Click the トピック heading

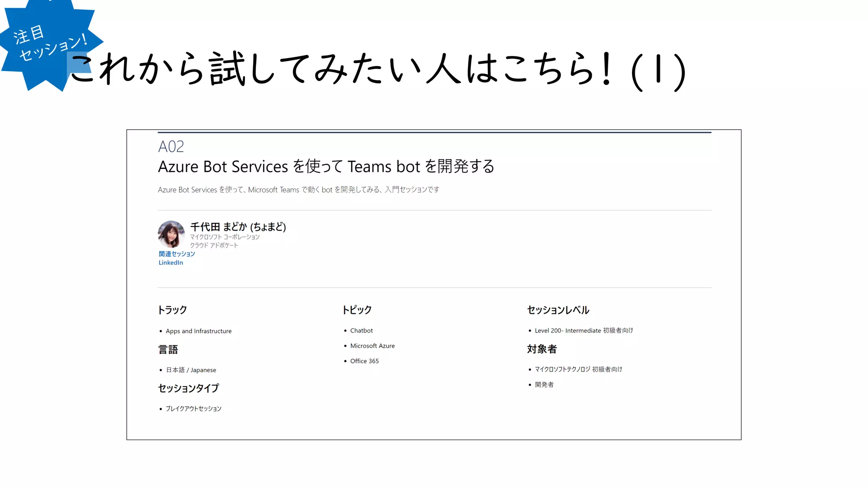click(x=357, y=310)
